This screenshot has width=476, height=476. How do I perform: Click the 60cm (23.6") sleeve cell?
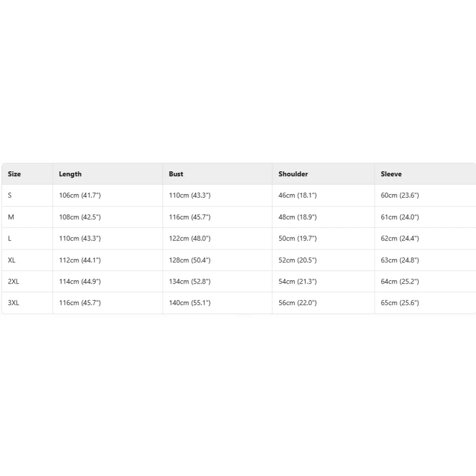pos(399,196)
